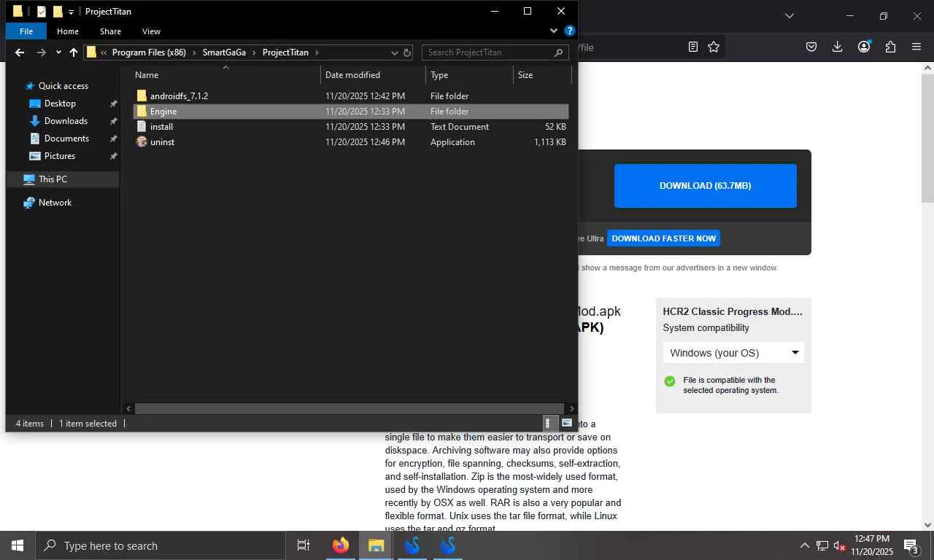Switch to the Home ribbon tab
The width and height of the screenshot is (934, 560).
[x=68, y=31]
